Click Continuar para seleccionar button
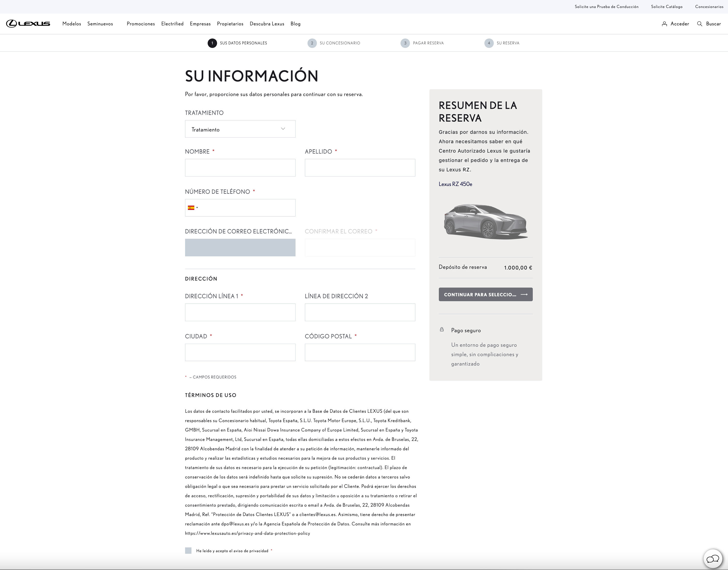This screenshot has width=728, height=570. [485, 294]
